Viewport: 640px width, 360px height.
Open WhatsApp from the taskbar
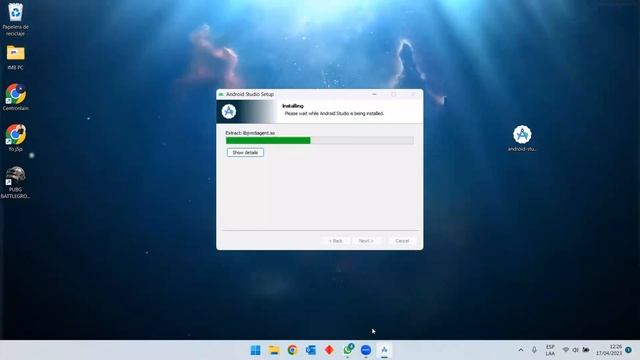348,350
